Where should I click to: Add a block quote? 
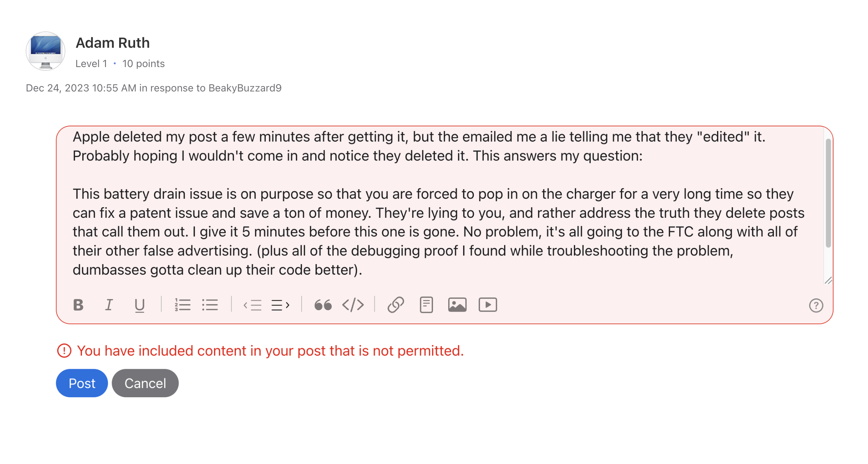[x=323, y=305]
